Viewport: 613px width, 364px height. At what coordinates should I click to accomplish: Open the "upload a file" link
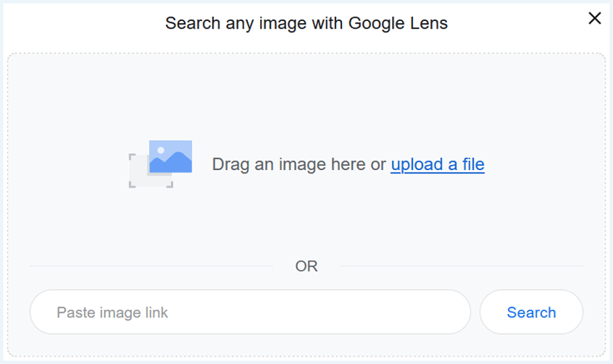click(438, 164)
